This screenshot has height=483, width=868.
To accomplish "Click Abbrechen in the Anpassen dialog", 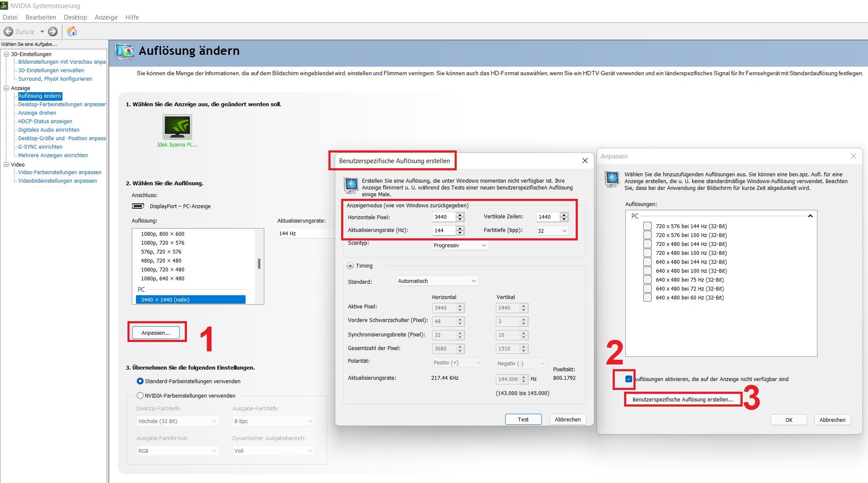I will coord(832,420).
